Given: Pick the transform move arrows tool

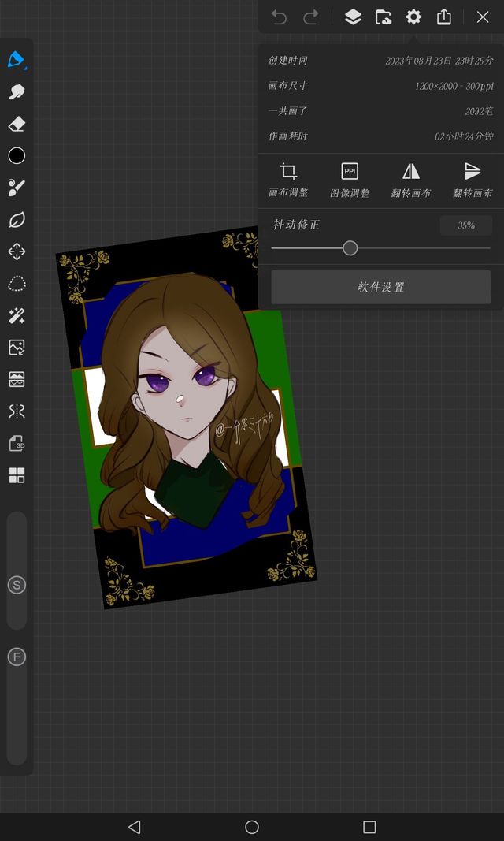Looking at the screenshot, I should point(17,251).
